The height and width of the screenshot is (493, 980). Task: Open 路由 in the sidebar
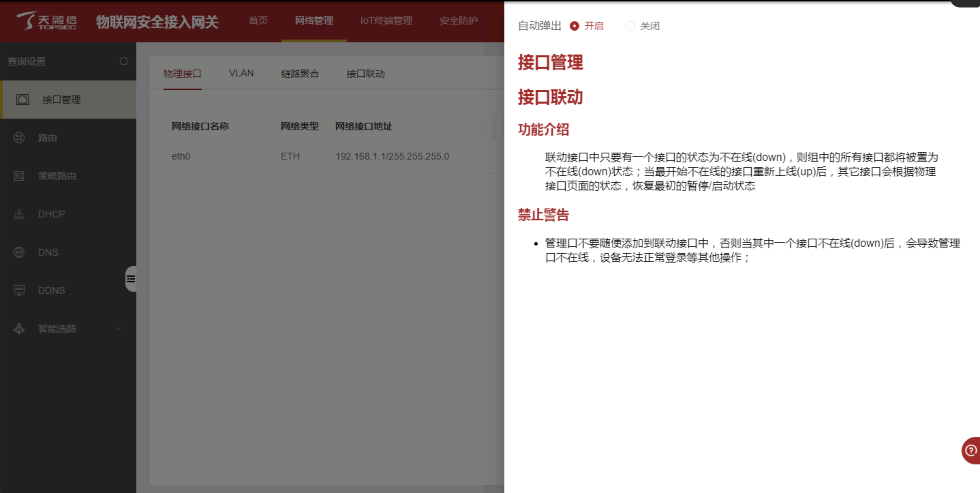coord(68,138)
